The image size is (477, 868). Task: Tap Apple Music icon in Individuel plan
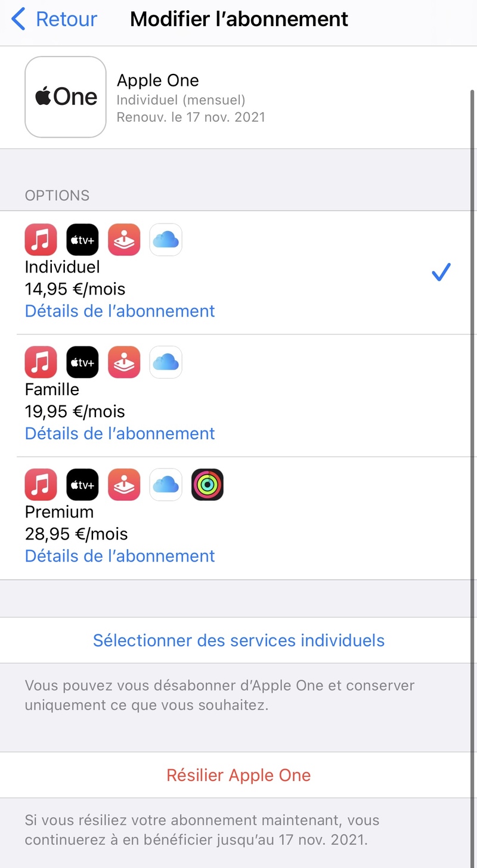41,240
